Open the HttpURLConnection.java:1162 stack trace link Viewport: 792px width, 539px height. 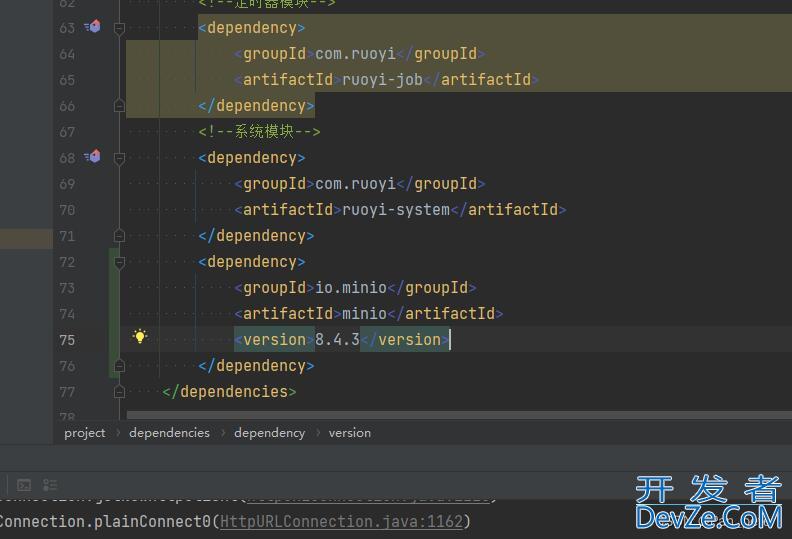click(341, 521)
